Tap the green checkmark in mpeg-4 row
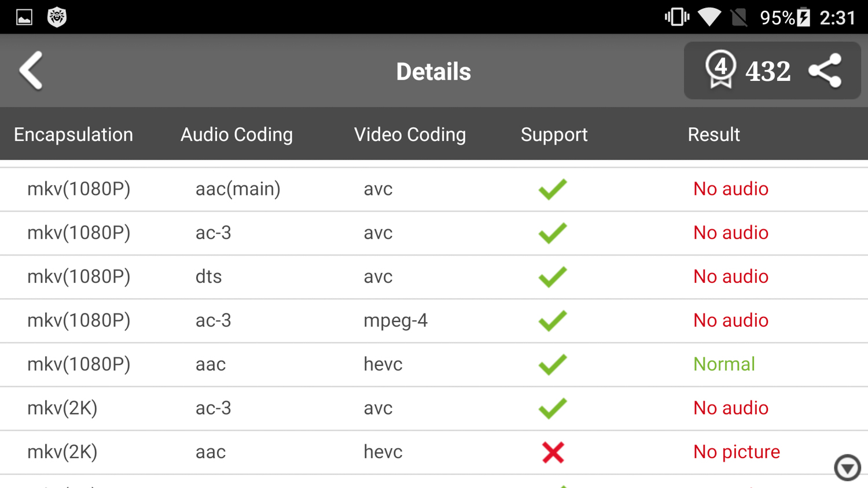 click(x=553, y=321)
